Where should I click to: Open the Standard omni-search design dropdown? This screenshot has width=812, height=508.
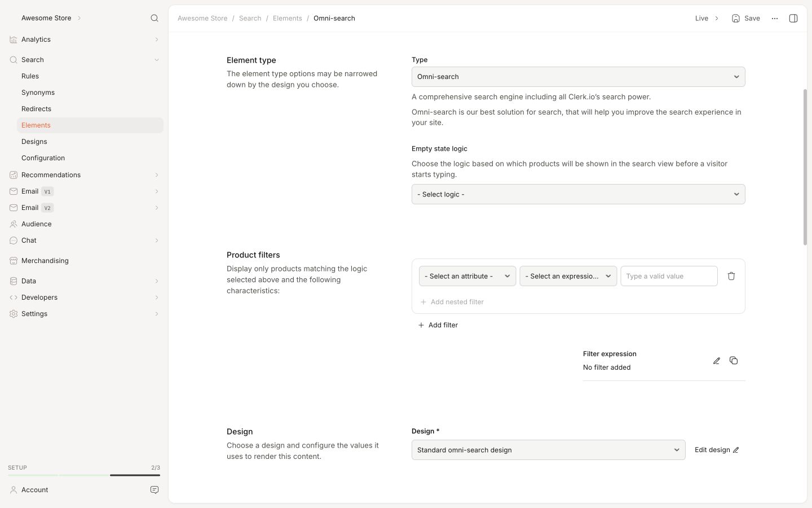(x=548, y=450)
